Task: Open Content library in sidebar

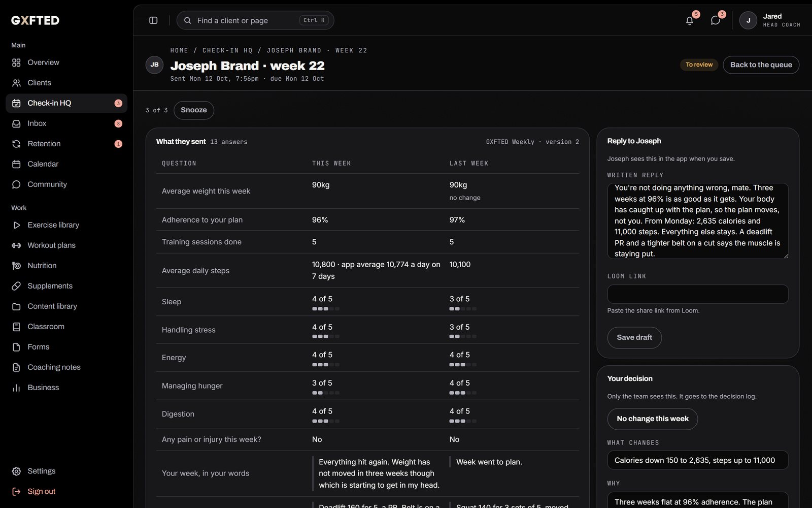Action: [66, 306]
